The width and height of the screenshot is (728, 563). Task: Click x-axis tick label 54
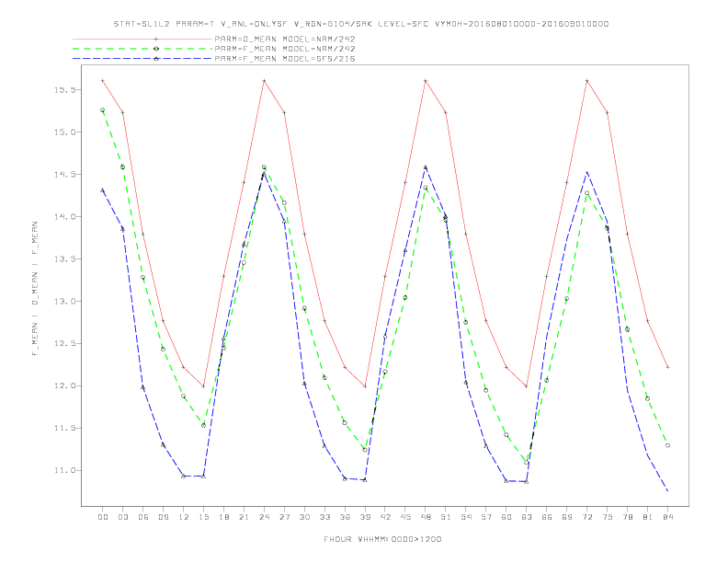[466, 517]
